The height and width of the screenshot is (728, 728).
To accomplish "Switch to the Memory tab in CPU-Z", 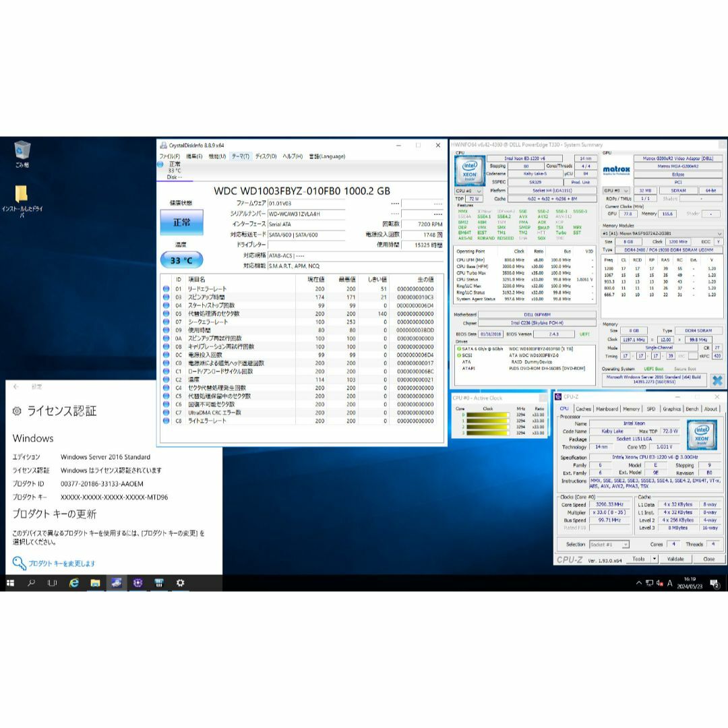I will pyautogui.click(x=631, y=409).
